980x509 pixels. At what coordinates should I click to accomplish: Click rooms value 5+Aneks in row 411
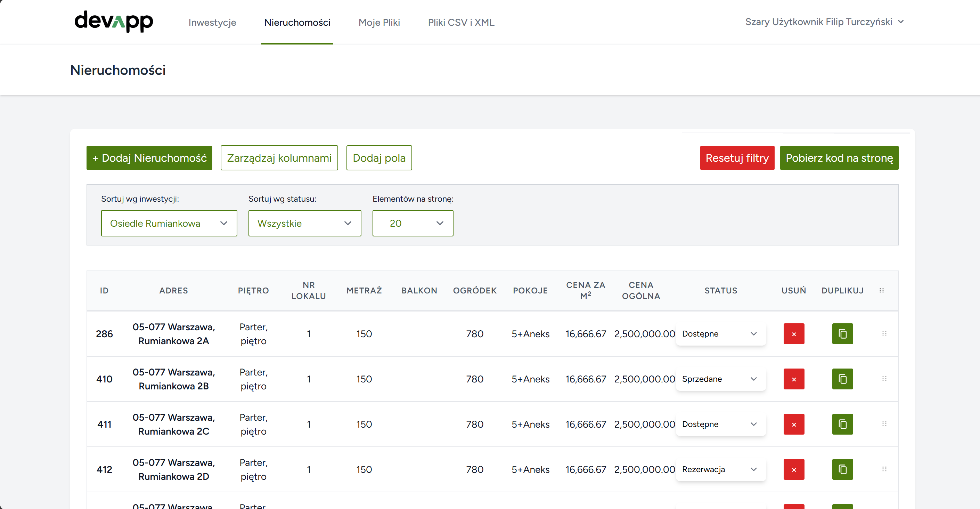click(x=530, y=424)
